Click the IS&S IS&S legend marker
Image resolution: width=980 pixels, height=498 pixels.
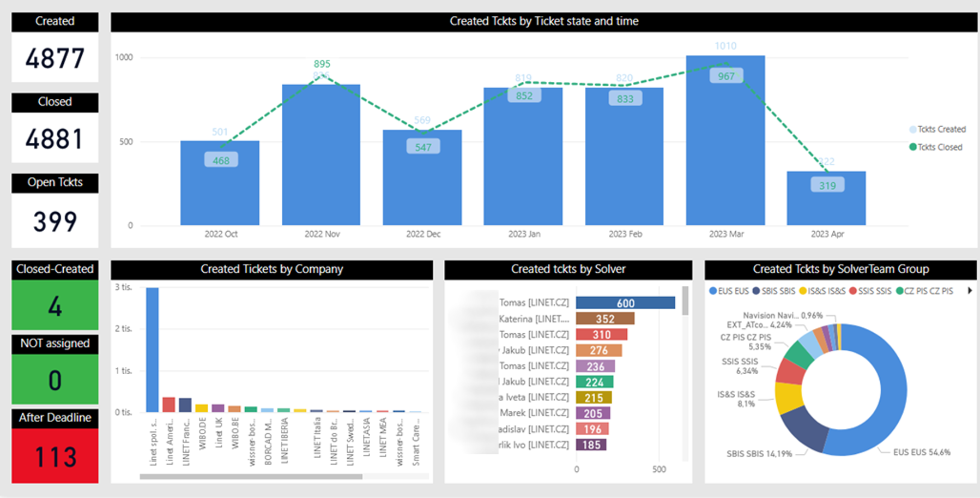[x=803, y=291]
